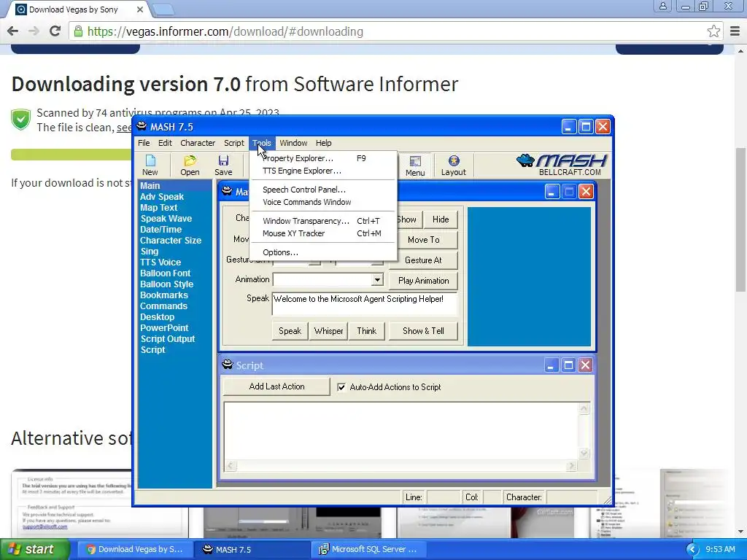Image resolution: width=747 pixels, height=560 pixels.
Task: Click the Hide character button
Action: click(x=441, y=219)
